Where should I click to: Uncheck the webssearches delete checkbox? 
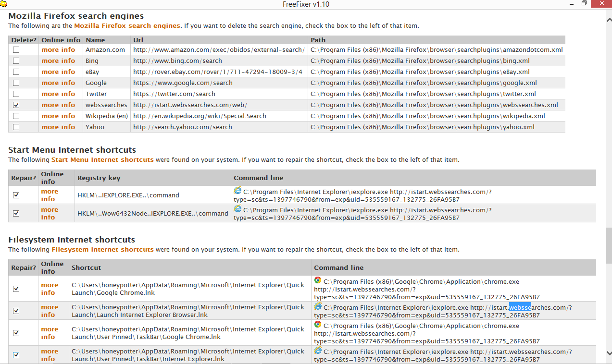[16, 105]
